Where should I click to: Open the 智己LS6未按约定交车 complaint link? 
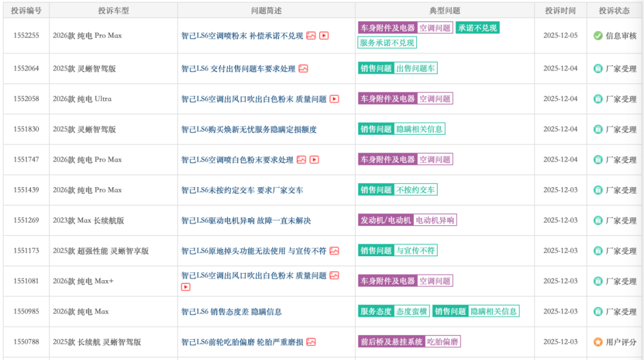tap(242, 190)
